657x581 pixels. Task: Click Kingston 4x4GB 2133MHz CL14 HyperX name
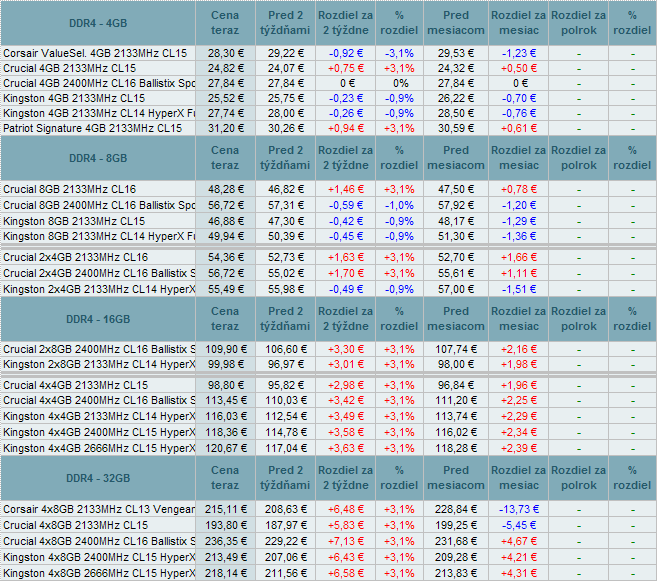(99, 416)
